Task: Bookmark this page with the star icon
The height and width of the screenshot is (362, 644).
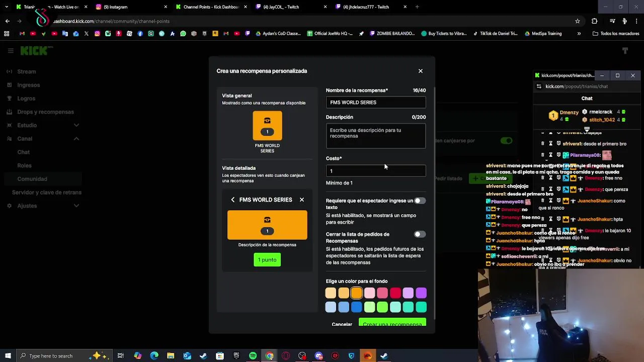Action: (x=578, y=21)
